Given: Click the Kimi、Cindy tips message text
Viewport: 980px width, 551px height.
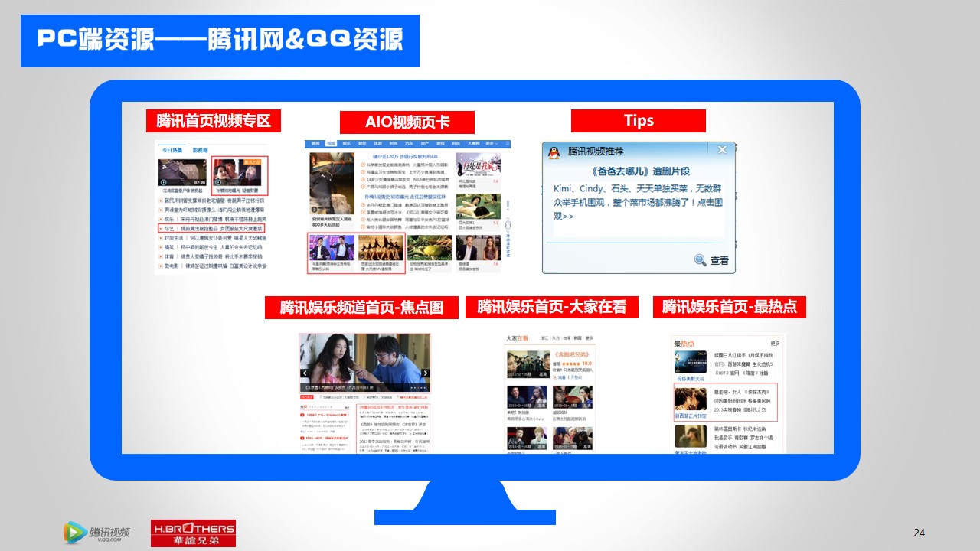Looking at the screenshot, I should pyautogui.click(x=637, y=202).
